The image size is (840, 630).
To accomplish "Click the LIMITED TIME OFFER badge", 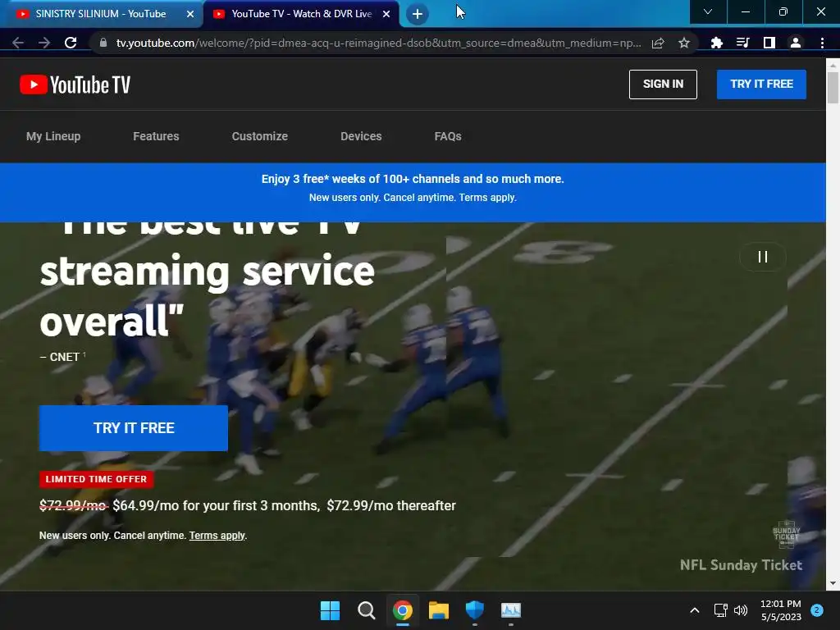I will pos(96,479).
